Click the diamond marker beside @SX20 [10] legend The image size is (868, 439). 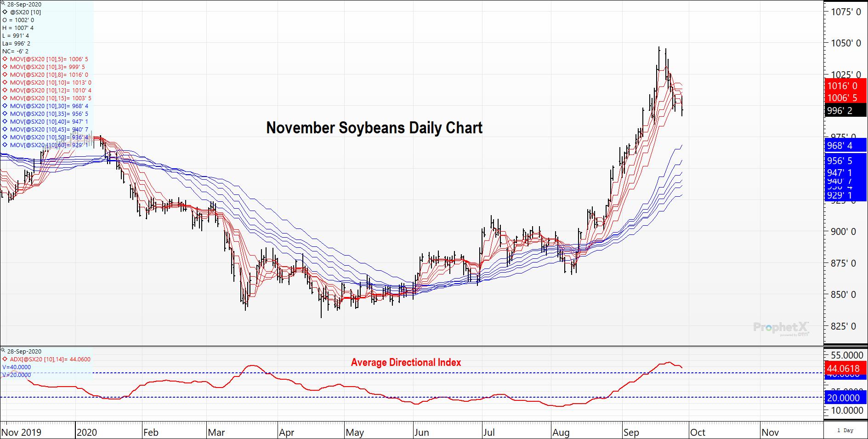pos(5,12)
